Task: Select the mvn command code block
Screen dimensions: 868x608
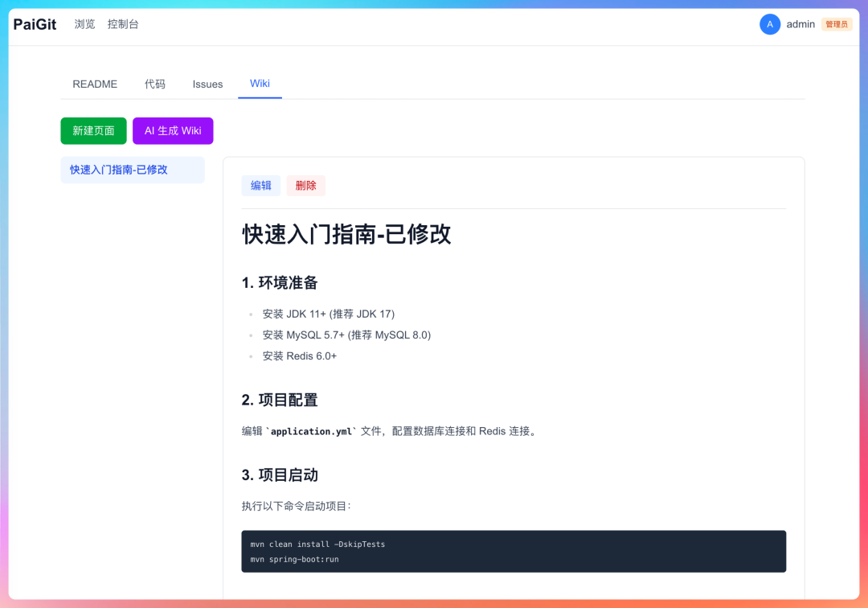Action: 514,552
